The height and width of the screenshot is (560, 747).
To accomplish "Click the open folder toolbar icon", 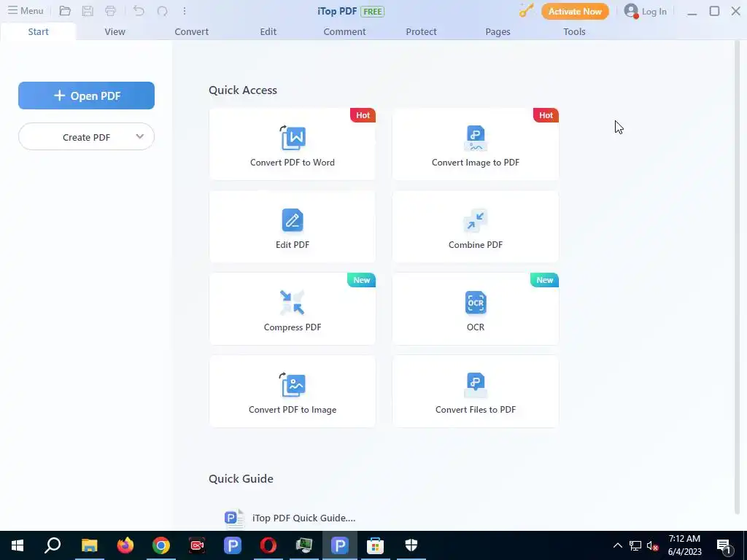I will (65, 10).
